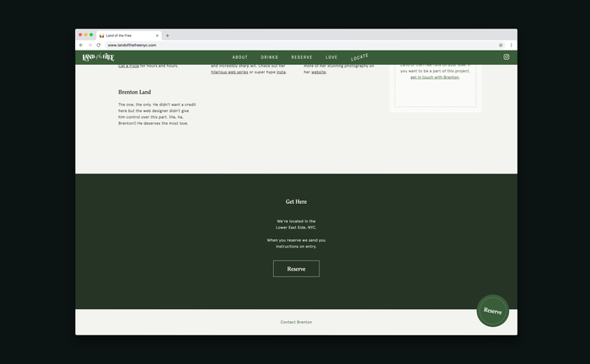Viewport: 590px width, 364px height.
Task: Bookmark the page with the star icon
Action: 501,45
